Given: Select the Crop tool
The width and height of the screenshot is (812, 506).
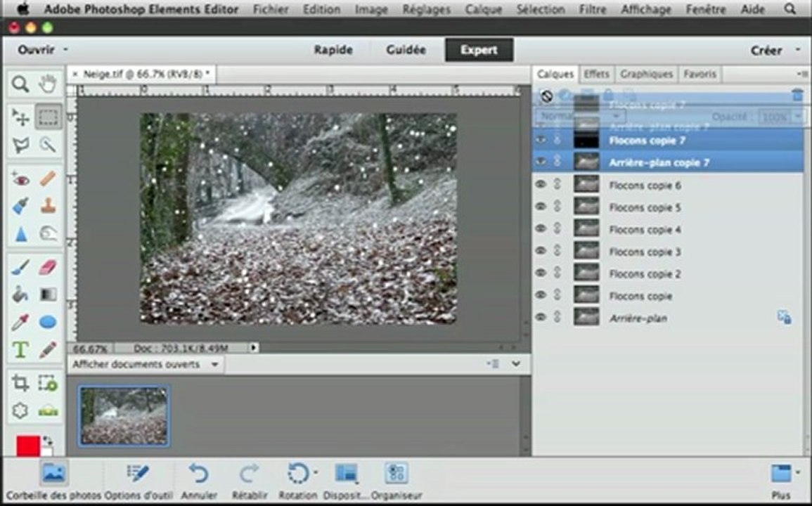Looking at the screenshot, I should tap(20, 383).
